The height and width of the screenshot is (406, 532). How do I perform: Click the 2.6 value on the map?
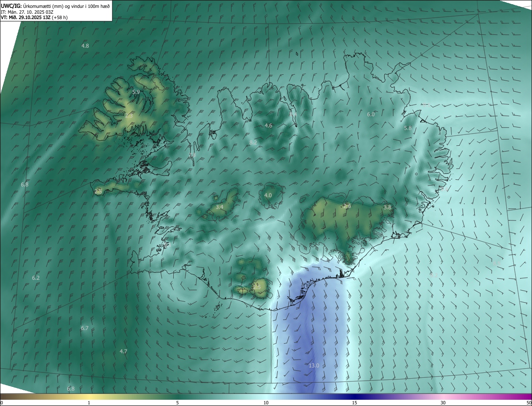pyautogui.click(x=347, y=206)
